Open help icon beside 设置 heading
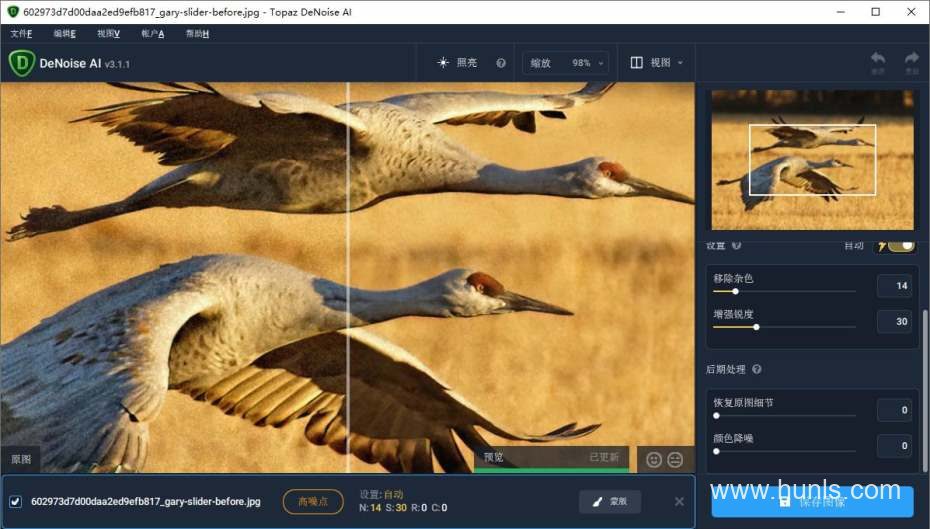The image size is (930, 529). 736,246
